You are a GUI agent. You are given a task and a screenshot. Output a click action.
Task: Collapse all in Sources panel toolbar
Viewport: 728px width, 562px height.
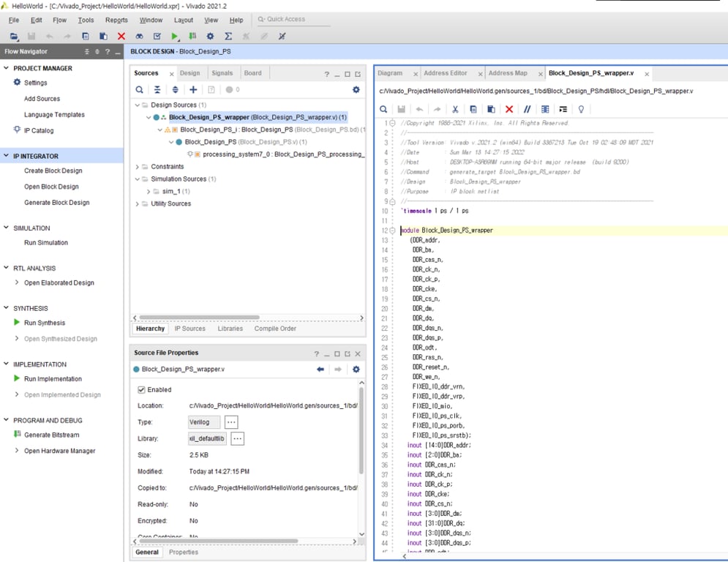click(157, 90)
